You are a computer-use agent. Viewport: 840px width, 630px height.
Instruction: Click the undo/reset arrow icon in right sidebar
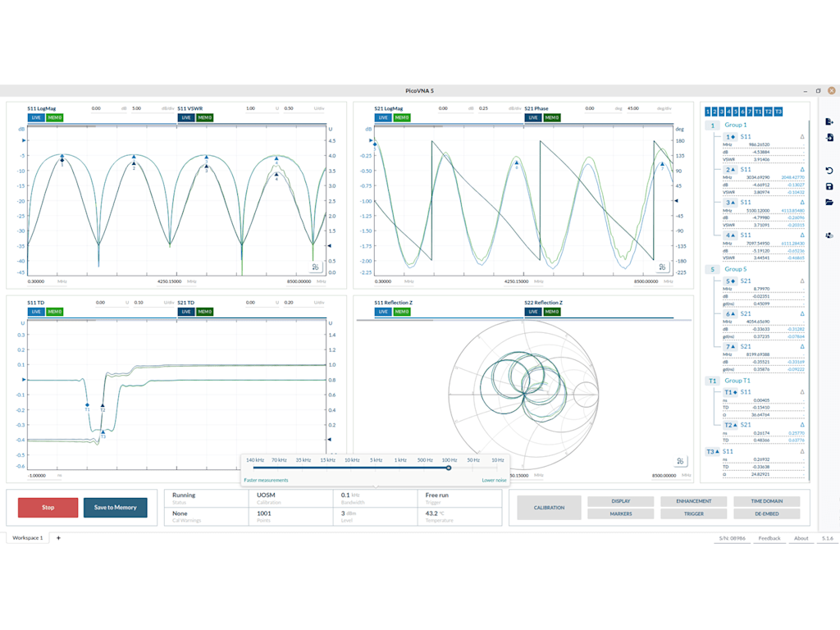[829, 171]
